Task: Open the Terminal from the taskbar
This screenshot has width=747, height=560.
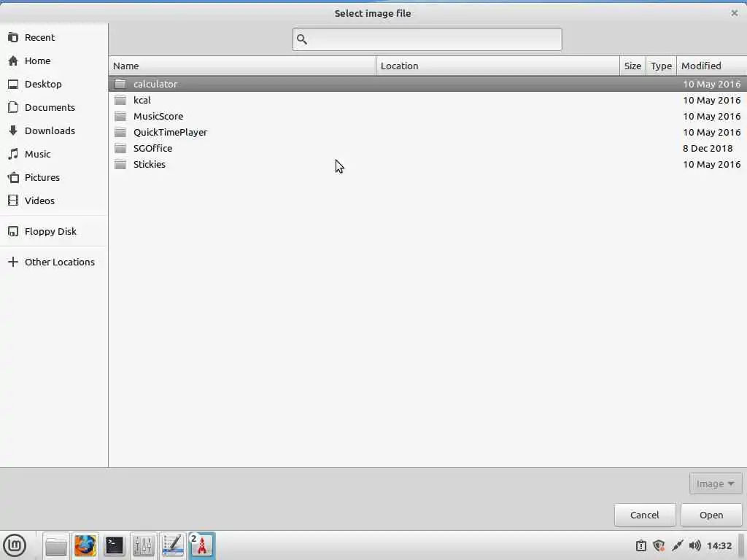Action: click(115, 545)
